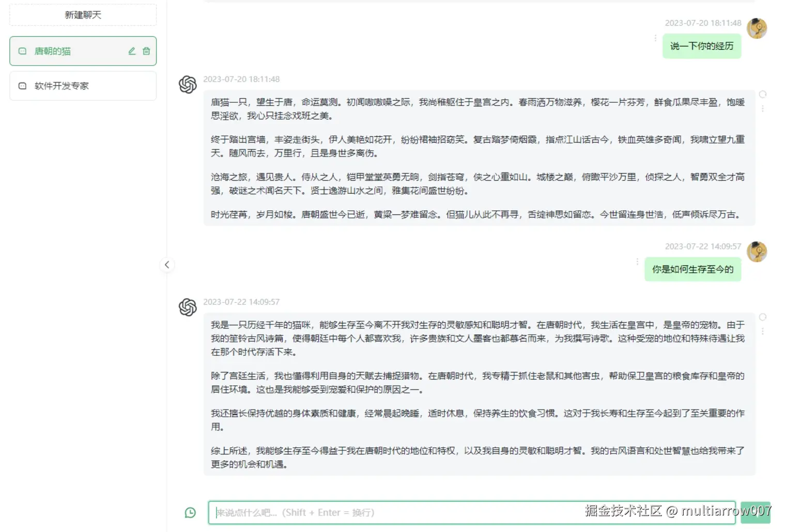Click the user avatar next to 说一下你的经历

click(x=757, y=28)
